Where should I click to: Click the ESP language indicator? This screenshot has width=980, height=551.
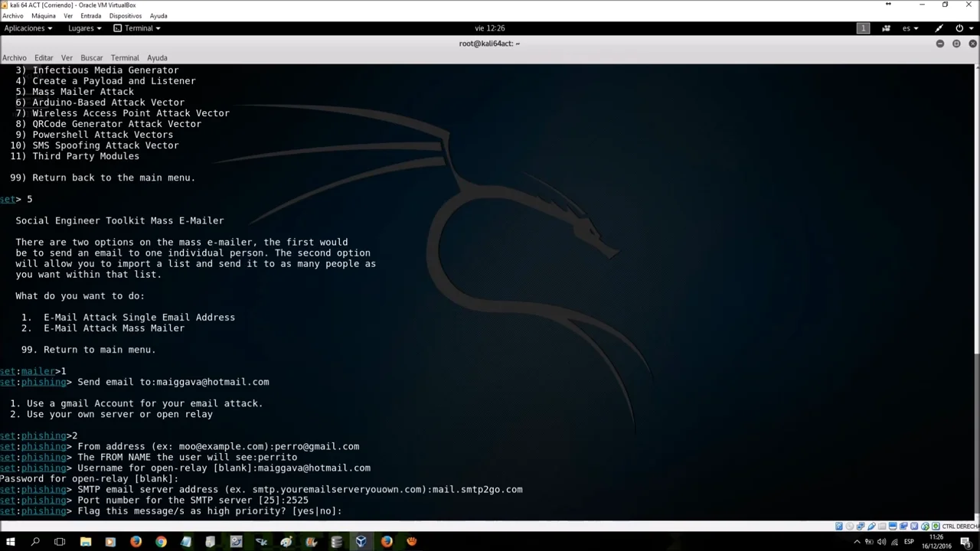(909, 542)
